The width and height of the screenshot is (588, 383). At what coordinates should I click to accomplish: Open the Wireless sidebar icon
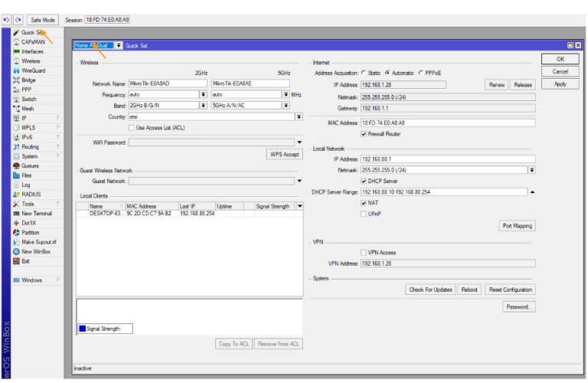[x=16, y=61]
